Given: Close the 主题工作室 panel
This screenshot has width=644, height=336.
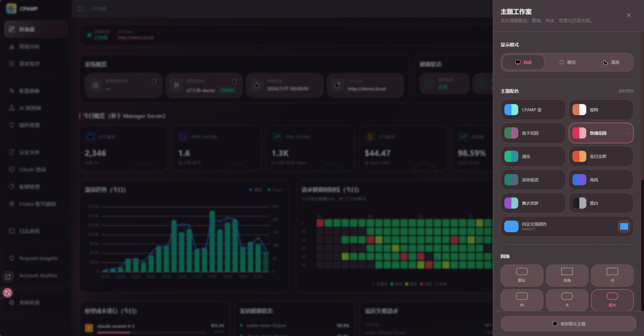Looking at the screenshot, I should (x=629, y=15).
